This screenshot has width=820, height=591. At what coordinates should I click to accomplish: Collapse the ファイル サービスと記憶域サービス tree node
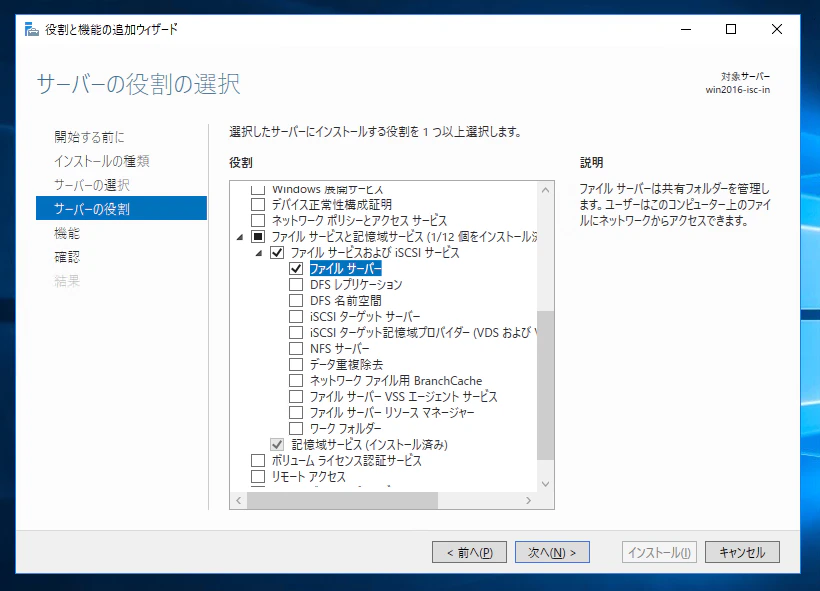coord(240,237)
